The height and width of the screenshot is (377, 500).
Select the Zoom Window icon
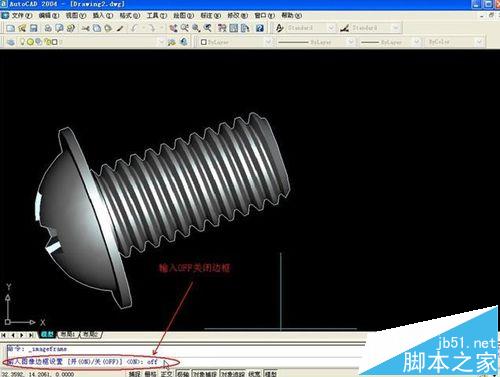pyautogui.click(x=196, y=28)
